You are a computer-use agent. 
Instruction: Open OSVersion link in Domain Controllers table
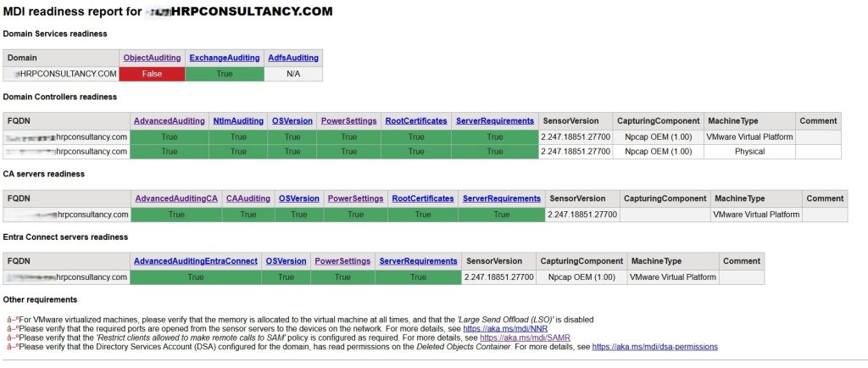tap(292, 120)
